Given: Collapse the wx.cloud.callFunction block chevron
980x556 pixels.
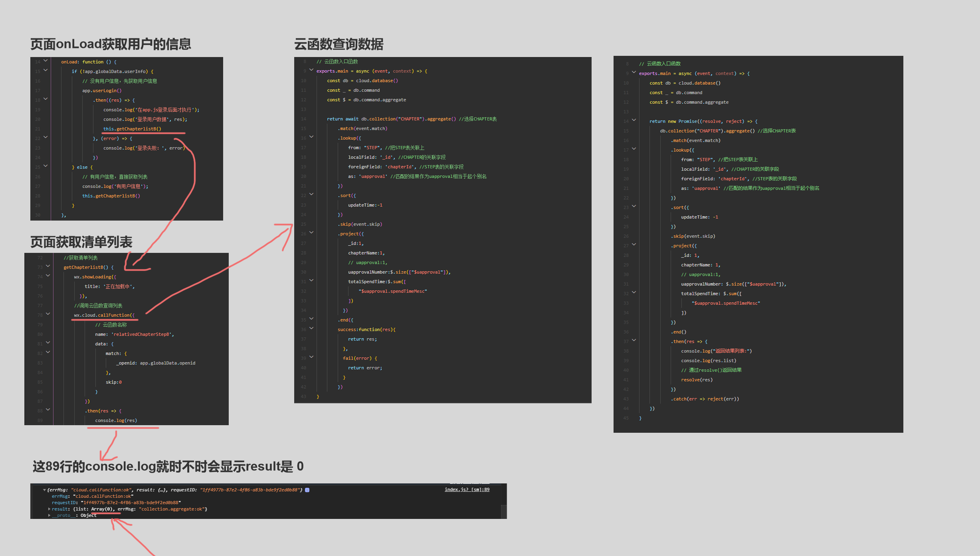Looking at the screenshot, I should coord(48,314).
